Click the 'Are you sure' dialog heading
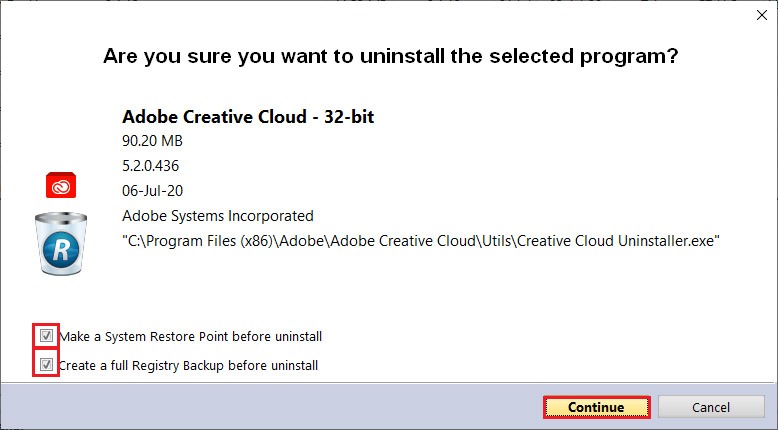 pos(390,56)
